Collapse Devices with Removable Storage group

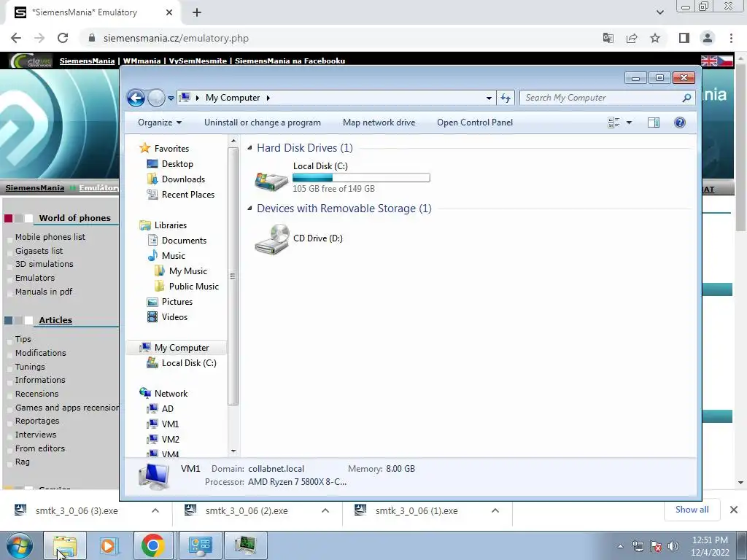(x=249, y=209)
